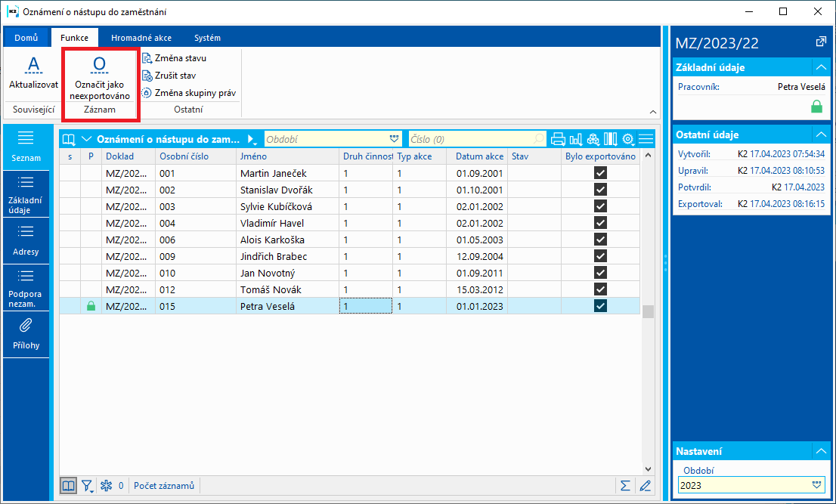Viewport: 836px width, 504px height.
Task: Click green lock icon in Základní údaje panel
Action: [816, 107]
